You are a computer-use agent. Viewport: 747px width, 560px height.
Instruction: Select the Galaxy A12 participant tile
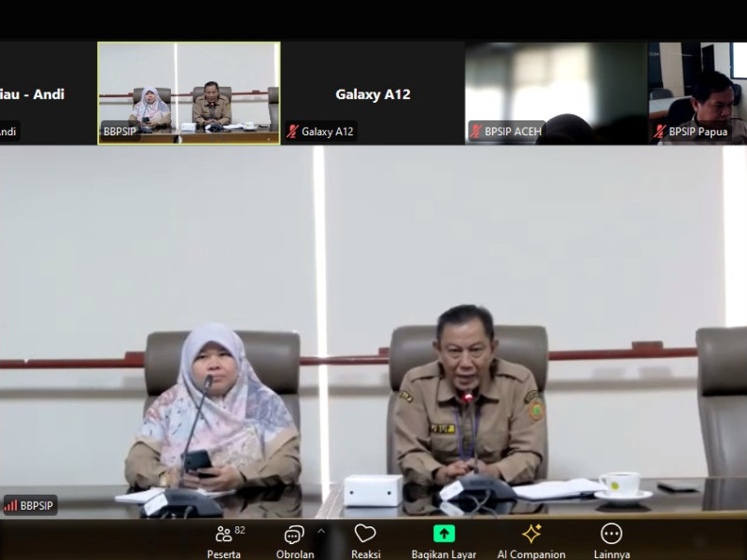373,93
